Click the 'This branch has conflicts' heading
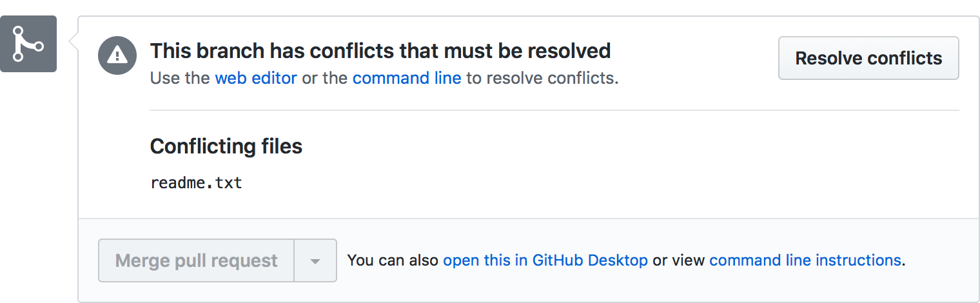 [x=380, y=50]
